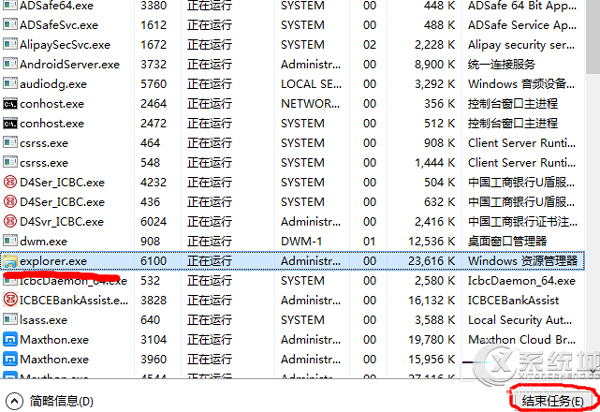
Task: Click Maxthon icon for PID 3104
Action: [x=10, y=340]
